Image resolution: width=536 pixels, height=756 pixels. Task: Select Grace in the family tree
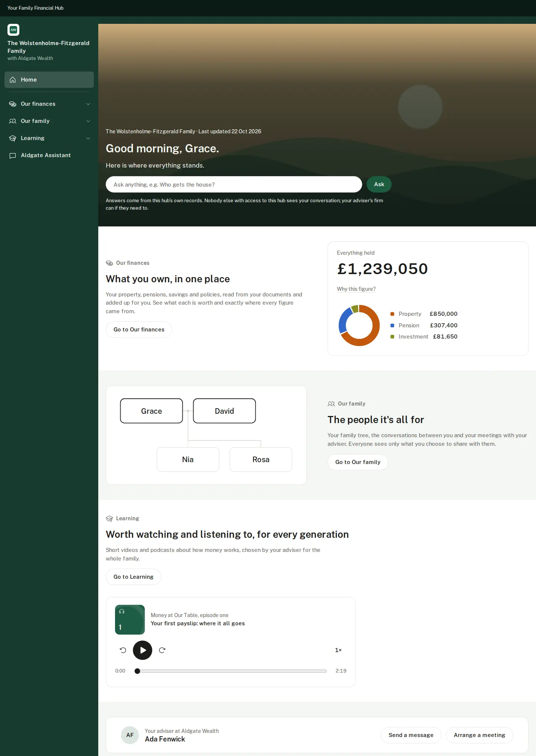click(x=151, y=411)
